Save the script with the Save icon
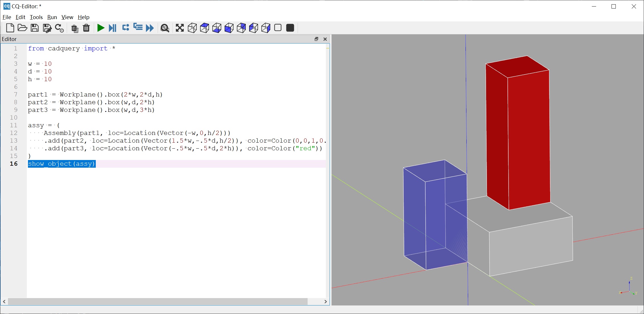The width and height of the screenshot is (644, 314). (34, 28)
